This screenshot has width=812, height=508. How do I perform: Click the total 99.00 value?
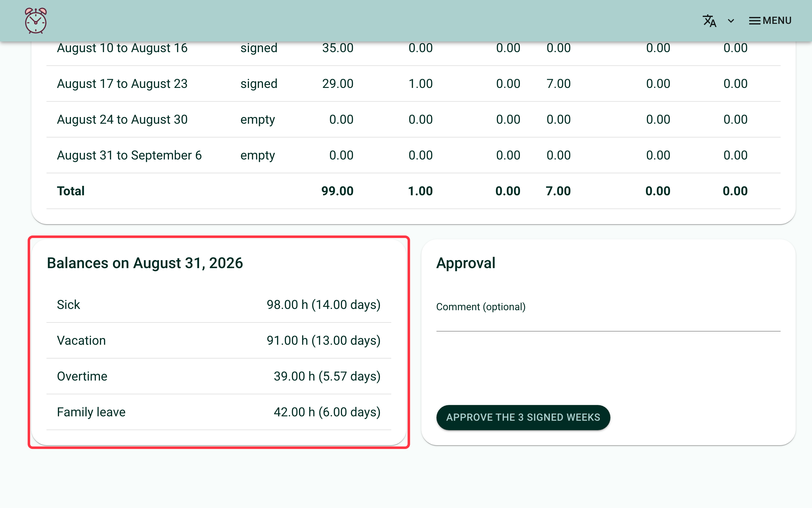[x=337, y=191]
